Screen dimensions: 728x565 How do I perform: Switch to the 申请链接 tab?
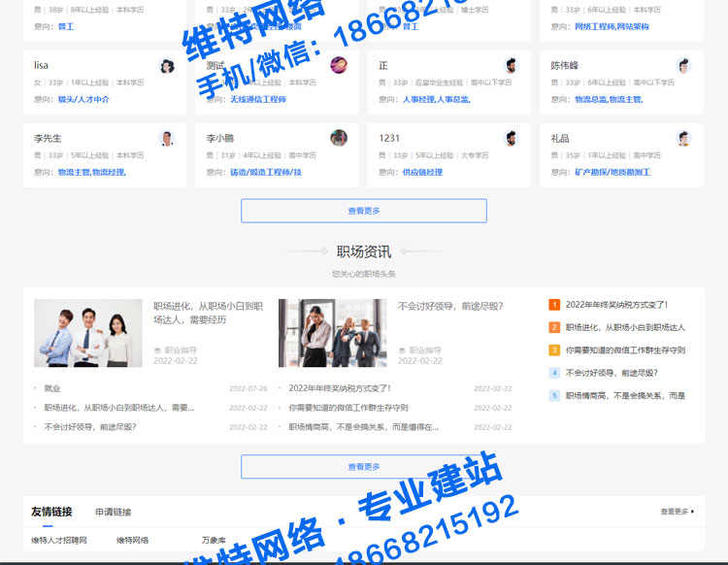pyautogui.click(x=114, y=512)
